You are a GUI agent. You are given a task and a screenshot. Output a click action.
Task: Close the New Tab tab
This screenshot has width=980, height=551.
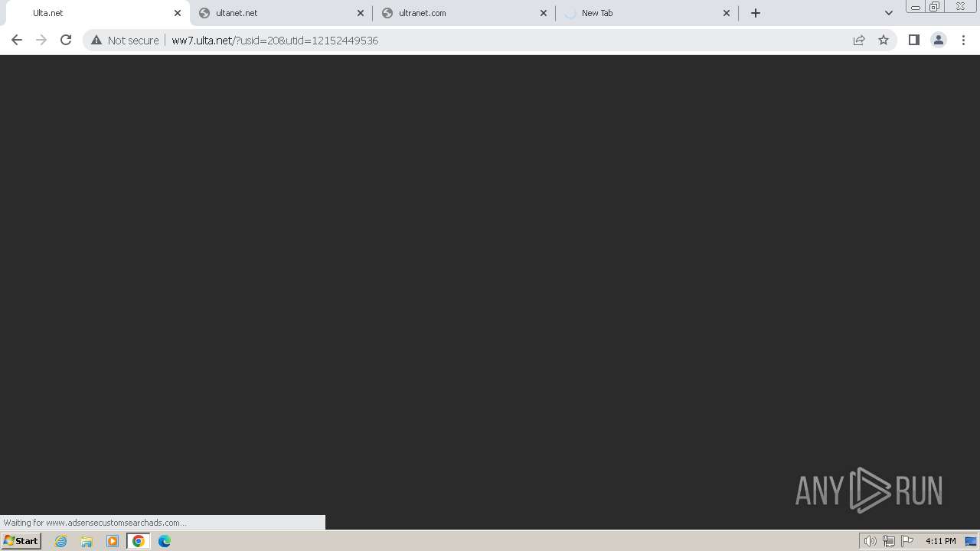click(727, 13)
